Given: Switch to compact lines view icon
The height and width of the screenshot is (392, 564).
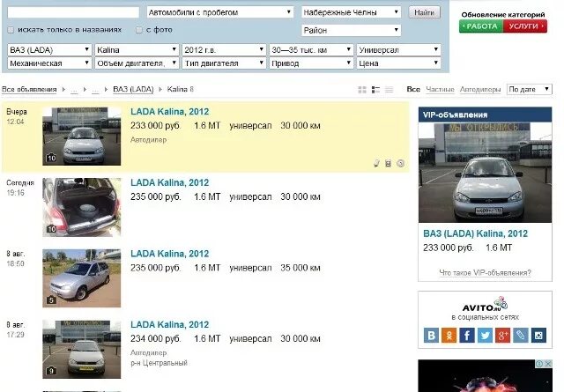Looking at the screenshot, I should pyautogui.click(x=389, y=90).
